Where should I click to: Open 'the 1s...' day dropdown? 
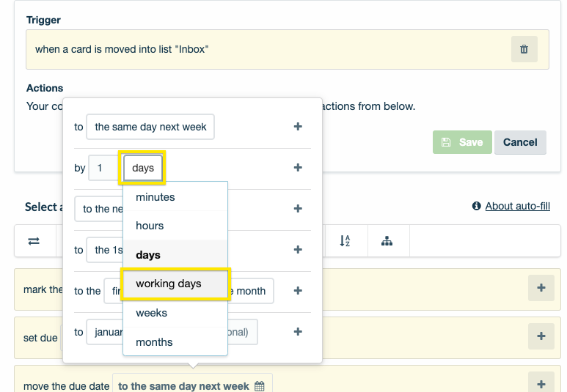point(105,250)
